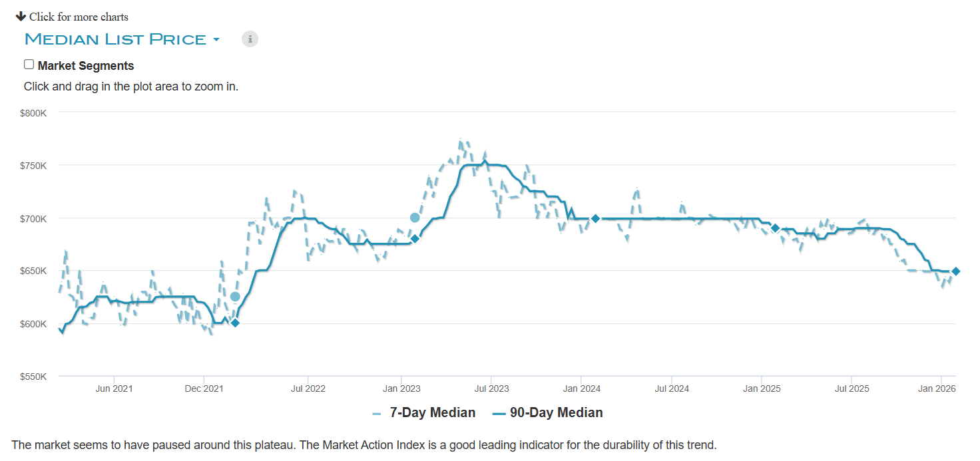Screen dimensions: 980x461
Task: Click the circle marker at $700K near Jan 2023
Action: point(415,218)
